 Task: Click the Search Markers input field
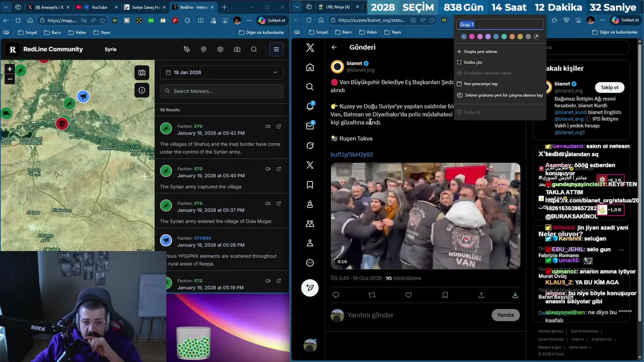pyautogui.click(x=221, y=91)
